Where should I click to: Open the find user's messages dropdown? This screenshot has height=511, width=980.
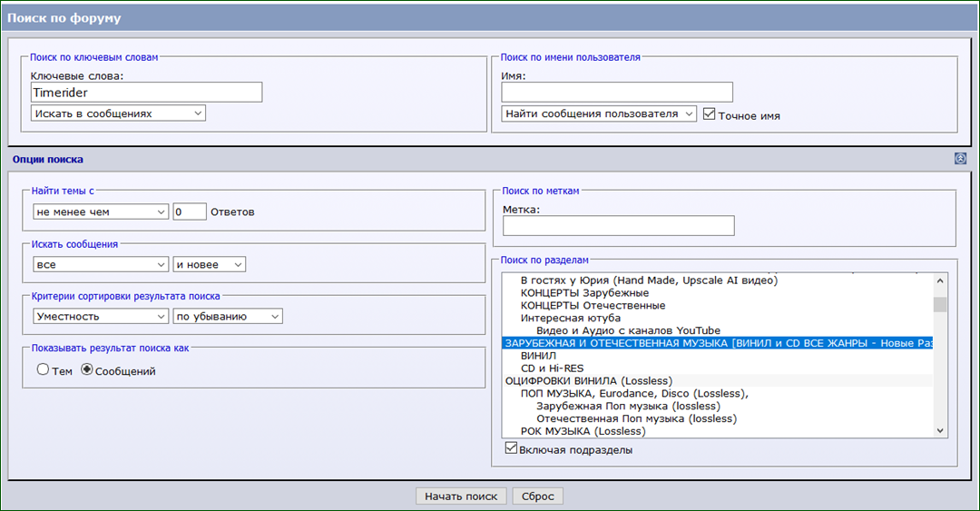599,113
